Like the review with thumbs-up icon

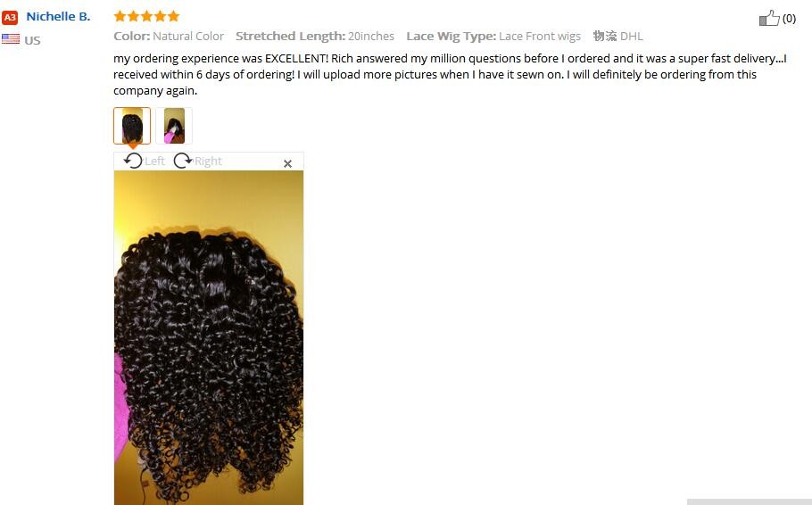click(769, 18)
